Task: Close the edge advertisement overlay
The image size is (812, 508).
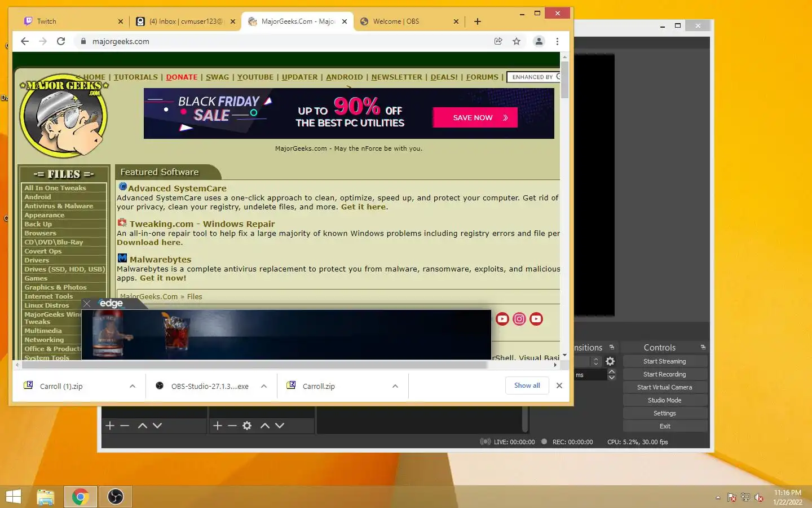Action: click(87, 303)
